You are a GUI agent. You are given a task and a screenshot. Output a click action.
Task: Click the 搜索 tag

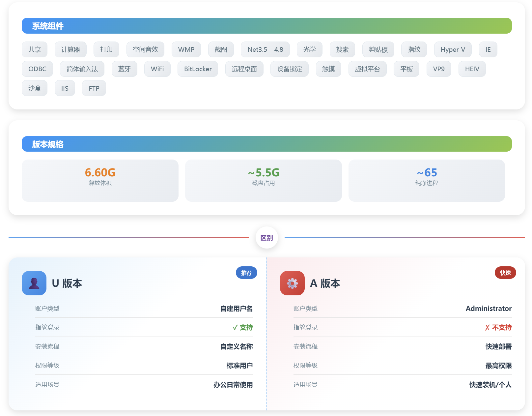tap(342, 49)
